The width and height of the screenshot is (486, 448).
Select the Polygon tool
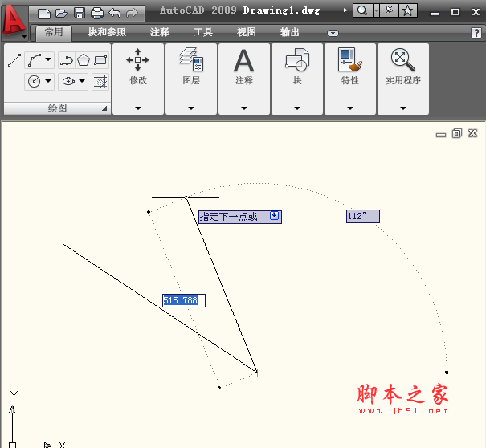pyautogui.click(x=83, y=60)
